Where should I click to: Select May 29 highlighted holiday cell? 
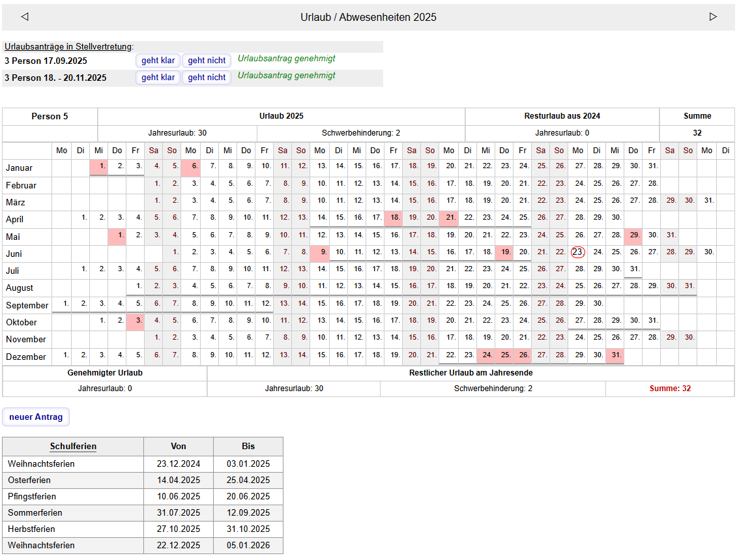[633, 235]
